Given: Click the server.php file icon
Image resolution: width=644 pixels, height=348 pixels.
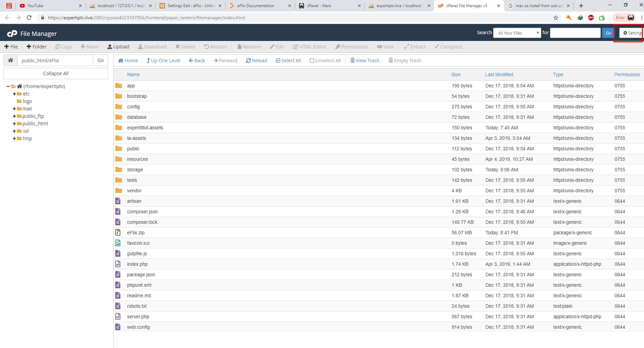Looking at the screenshot, I should 118,317.
